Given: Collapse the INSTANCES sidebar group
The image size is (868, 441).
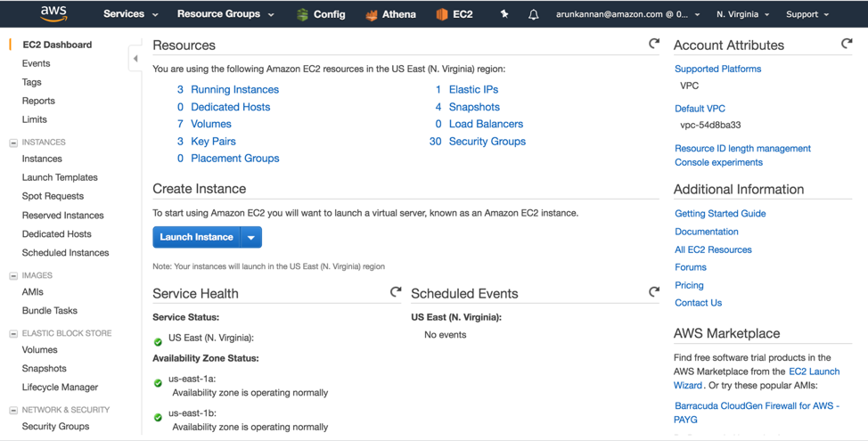Looking at the screenshot, I should 13,143.
